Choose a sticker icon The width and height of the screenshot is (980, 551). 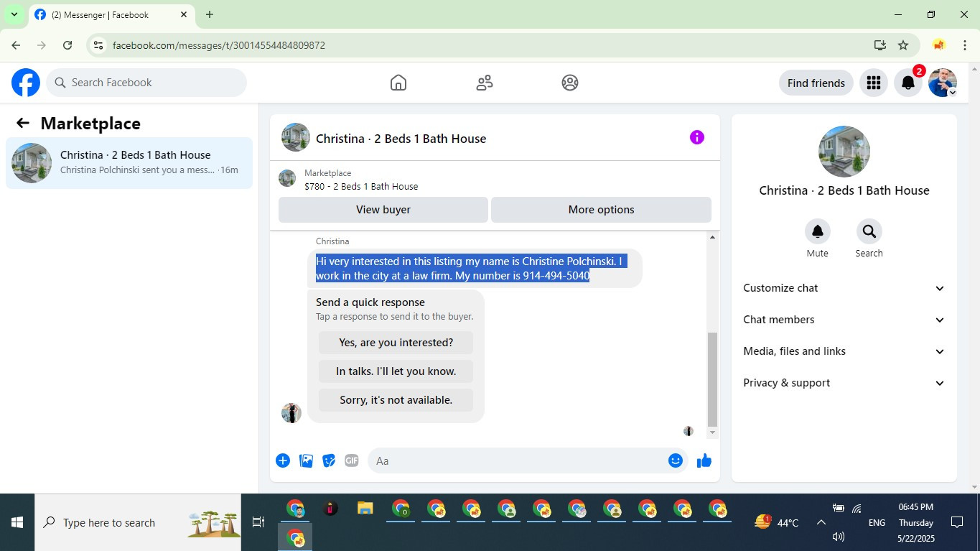tap(329, 460)
